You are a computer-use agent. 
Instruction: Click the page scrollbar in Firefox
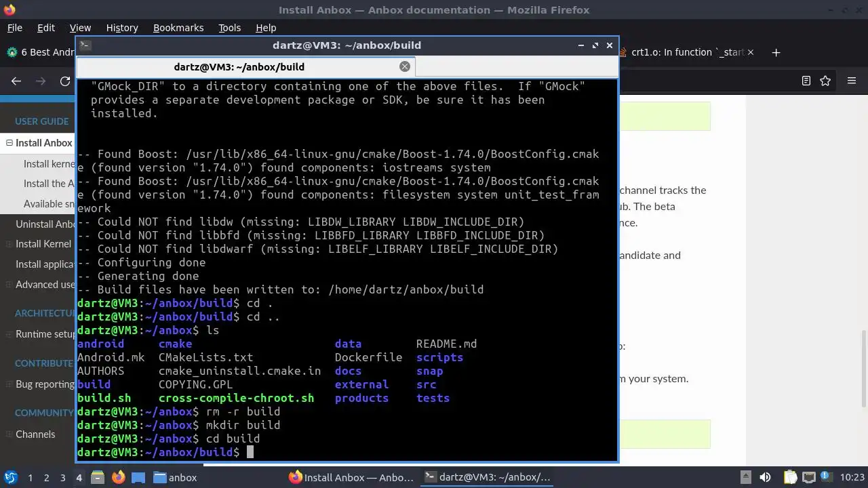coord(863,370)
